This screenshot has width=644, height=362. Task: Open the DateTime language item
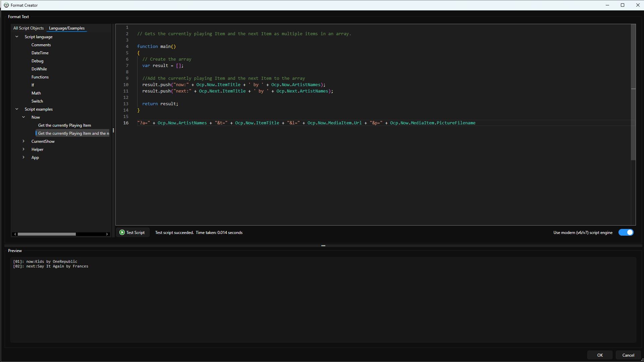pos(40,53)
